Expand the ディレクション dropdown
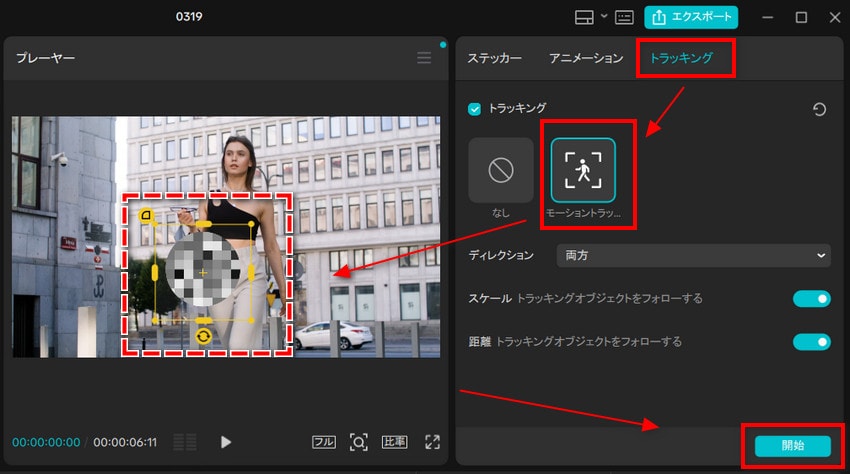Image resolution: width=850 pixels, height=474 pixels. (693, 256)
